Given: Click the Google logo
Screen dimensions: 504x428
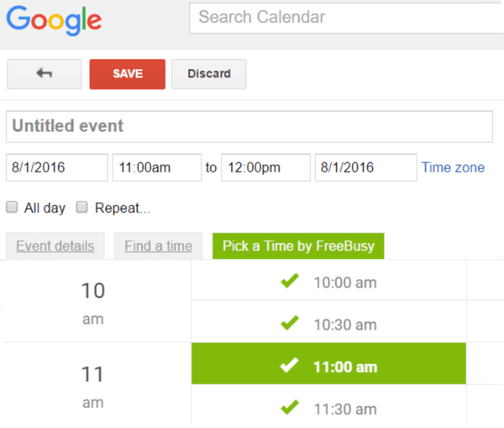Looking at the screenshot, I should click(54, 20).
